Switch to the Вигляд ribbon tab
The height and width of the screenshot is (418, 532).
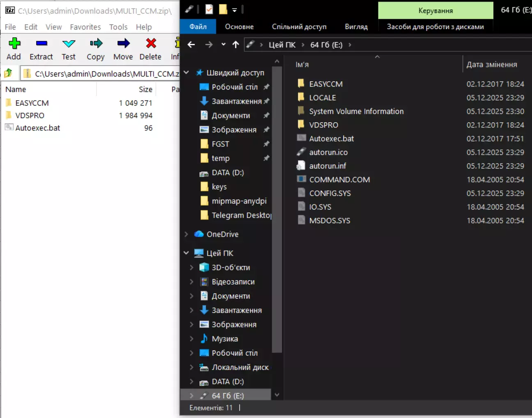click(x=356, y=27)
